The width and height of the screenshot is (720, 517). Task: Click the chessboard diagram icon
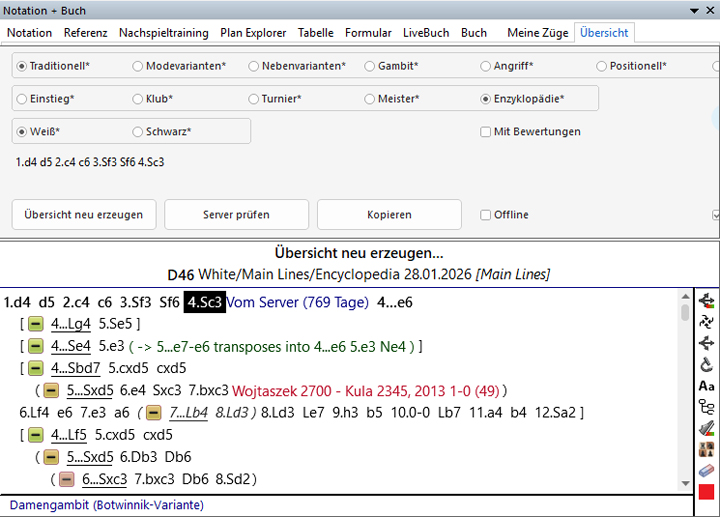[x=706, y=449]
